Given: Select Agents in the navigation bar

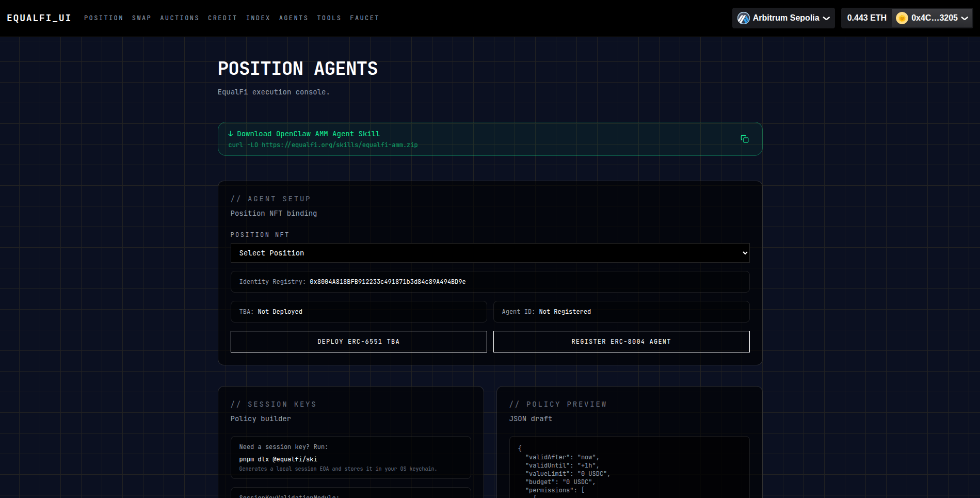Looking at the screenshot, I should (x=294, y=18).
